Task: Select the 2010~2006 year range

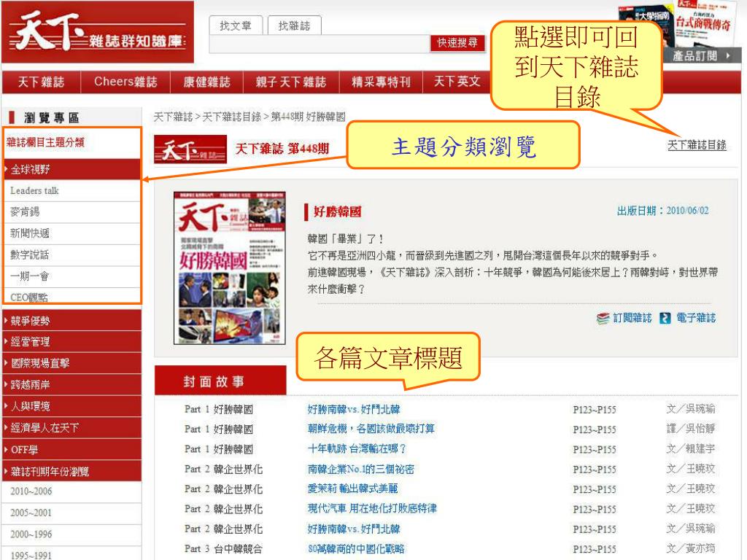Action: 72,491
